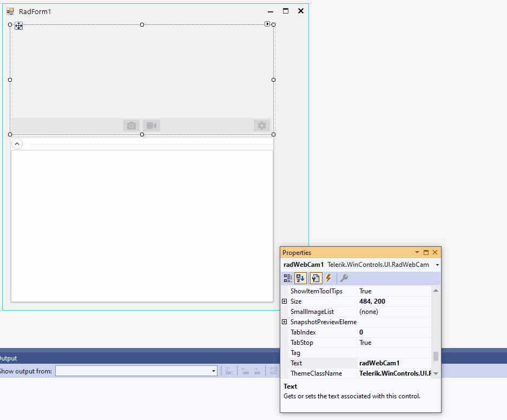507x420 pixels.
Task: Click the Output panel title
Action: point(9,358)
